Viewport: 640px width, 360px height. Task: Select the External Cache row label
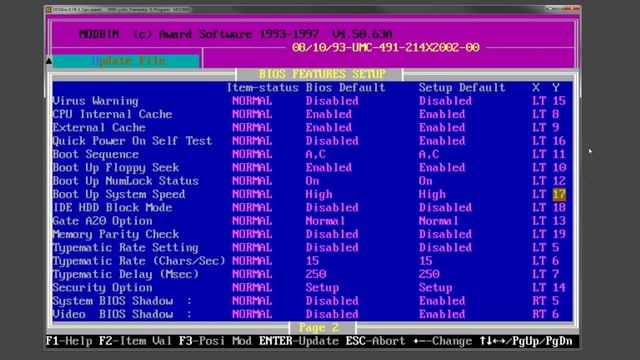[x=99, y=128]
